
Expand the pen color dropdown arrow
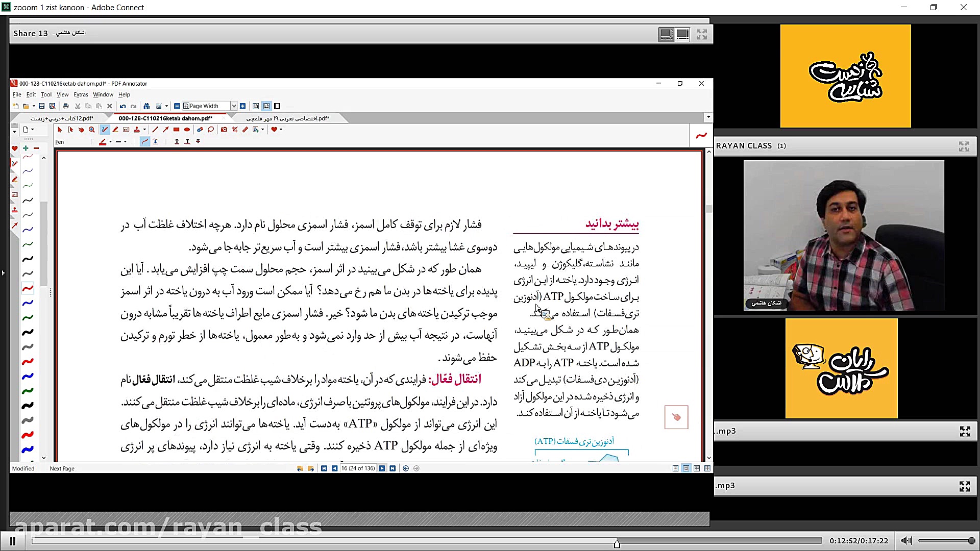(110, 142)
